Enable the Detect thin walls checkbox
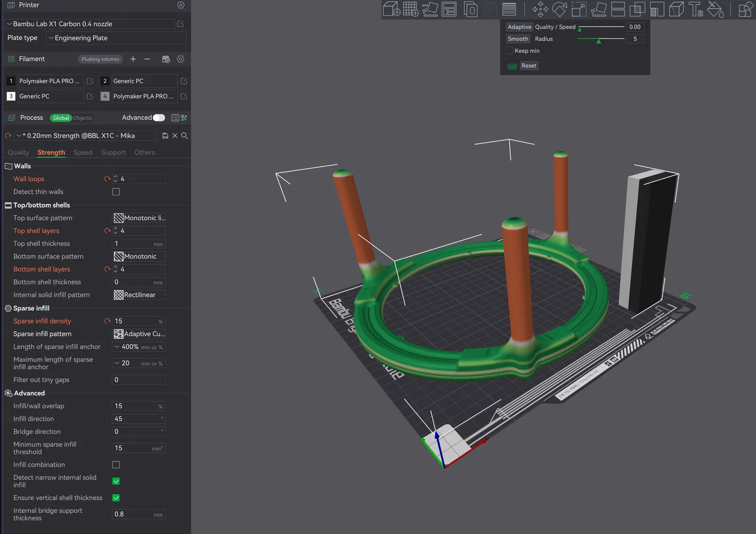 click(x=116, y=192)
